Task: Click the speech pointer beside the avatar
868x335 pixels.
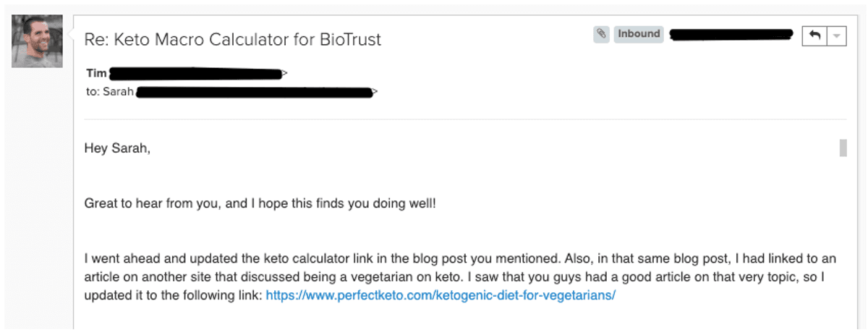Action: pos(70,36)
